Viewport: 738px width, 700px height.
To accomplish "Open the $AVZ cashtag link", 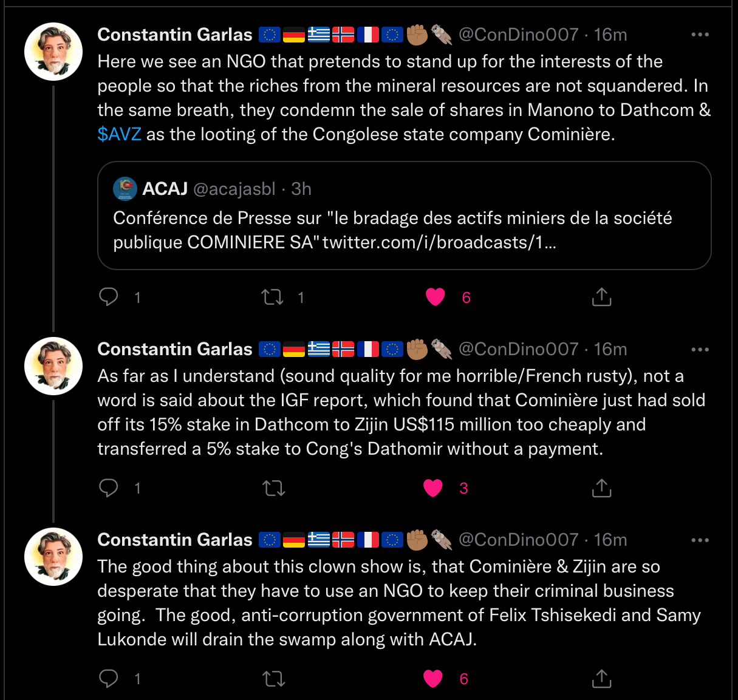I will click(x=120, y=134).
